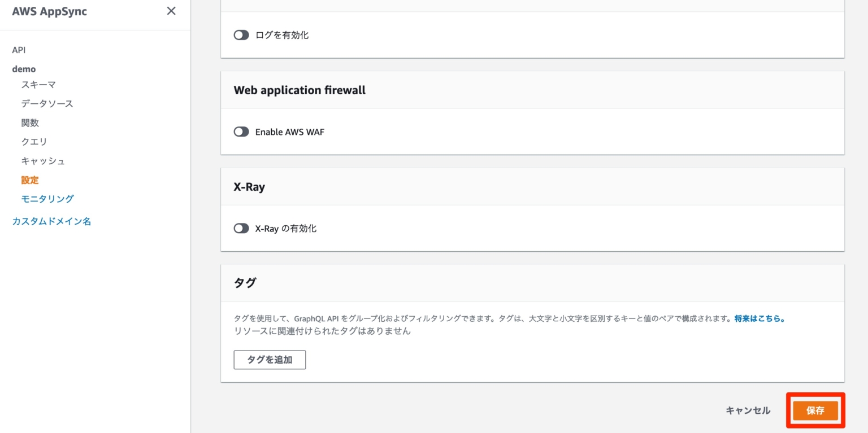Save settings with 保存 button
868x433 pixels.
[x=815, y=410]
